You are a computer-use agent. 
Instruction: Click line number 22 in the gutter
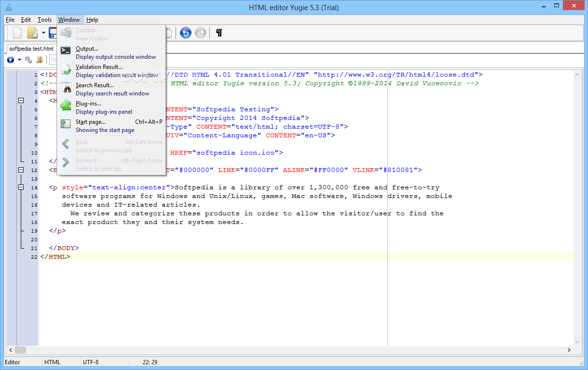pyautogui.click(x=34, y=257)
